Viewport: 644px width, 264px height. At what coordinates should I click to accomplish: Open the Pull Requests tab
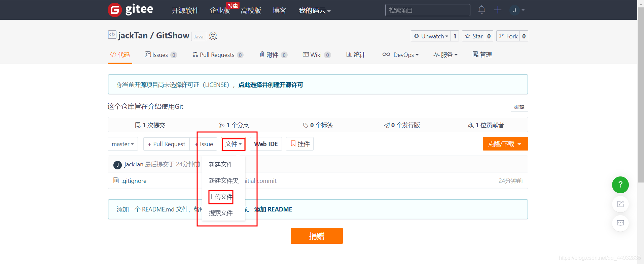[218, 55]
